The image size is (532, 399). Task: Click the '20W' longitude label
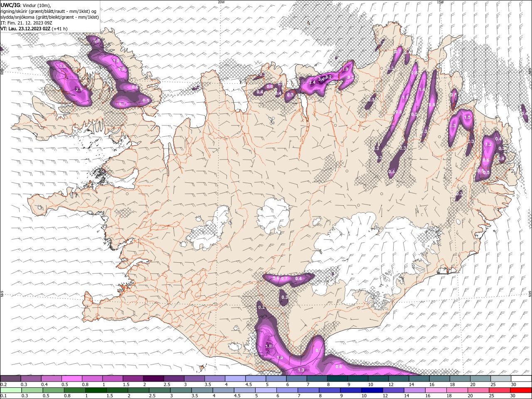tap(221, 2)
